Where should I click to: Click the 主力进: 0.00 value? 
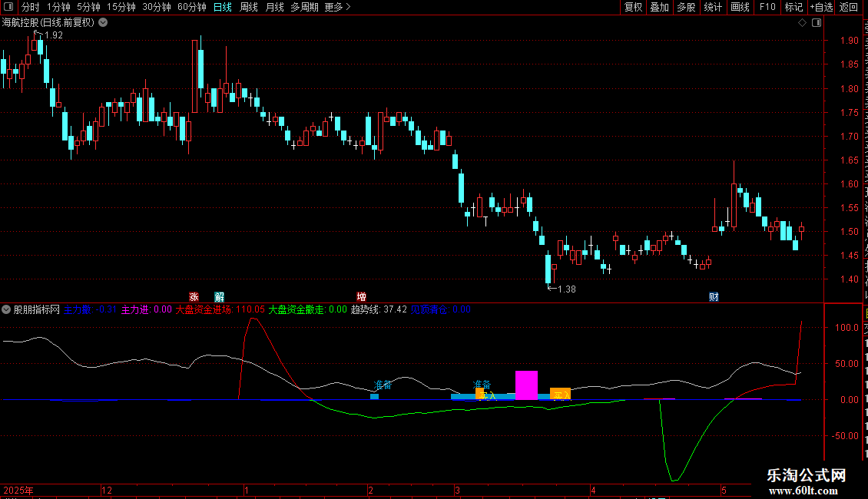(x=147, y=310)
